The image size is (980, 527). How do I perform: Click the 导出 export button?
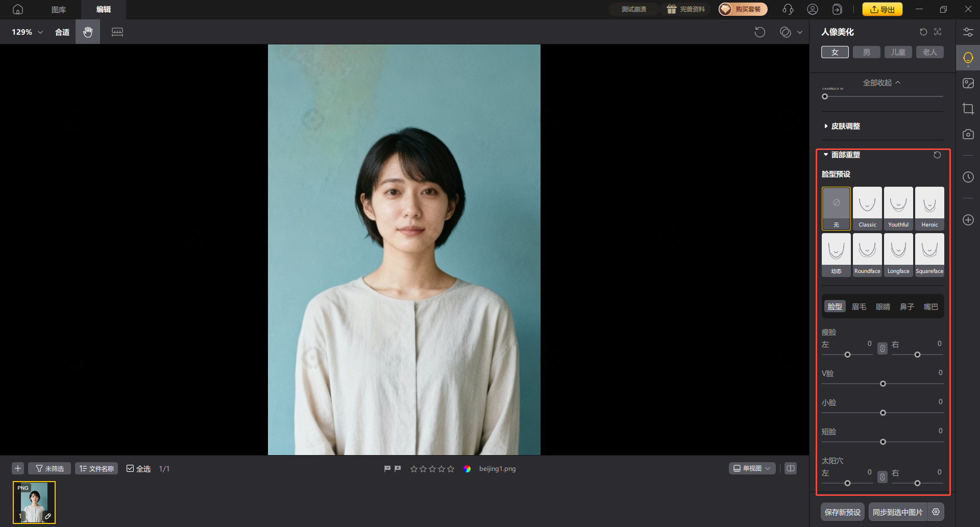pyautogui.click(x=882, y=9)
